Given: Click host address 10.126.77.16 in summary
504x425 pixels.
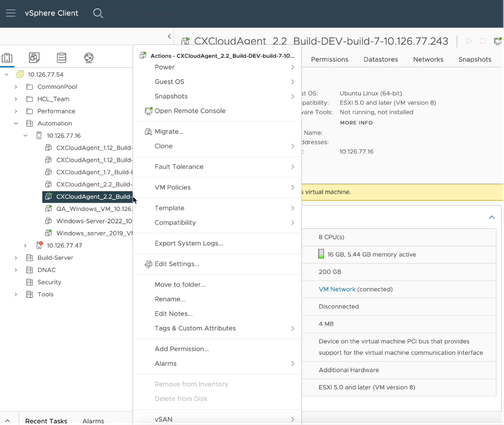Looking at the screenshot, I should [356, 152].
